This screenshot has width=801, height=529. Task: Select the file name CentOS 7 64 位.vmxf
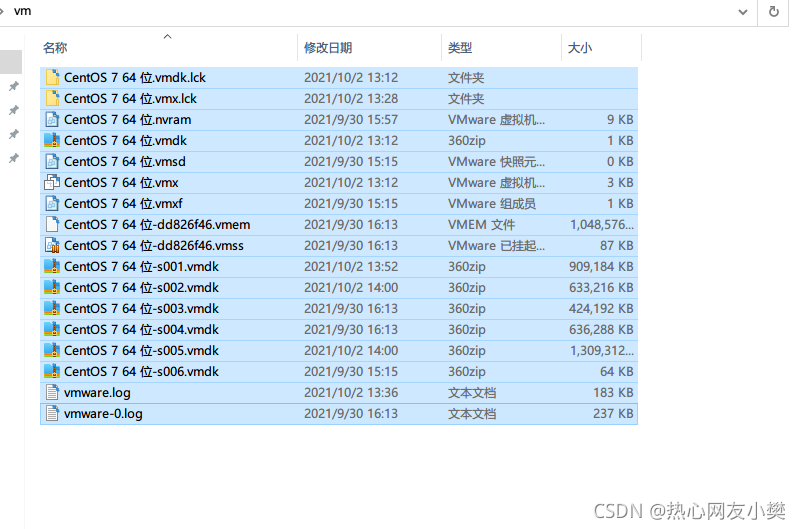pos(123,203)
